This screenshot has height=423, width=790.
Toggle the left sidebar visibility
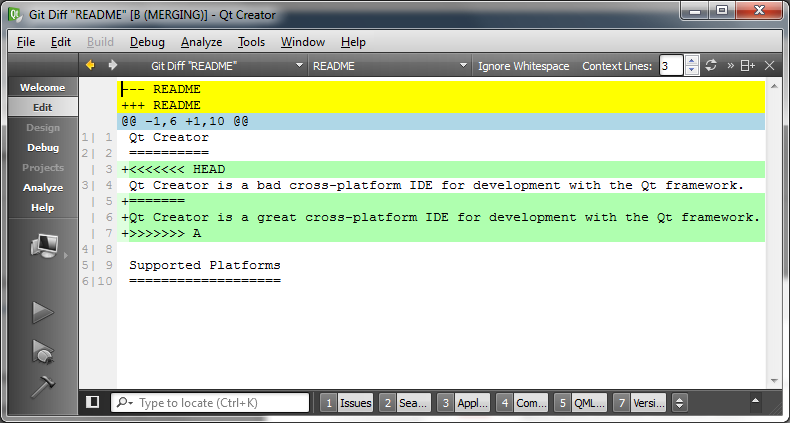92,403
